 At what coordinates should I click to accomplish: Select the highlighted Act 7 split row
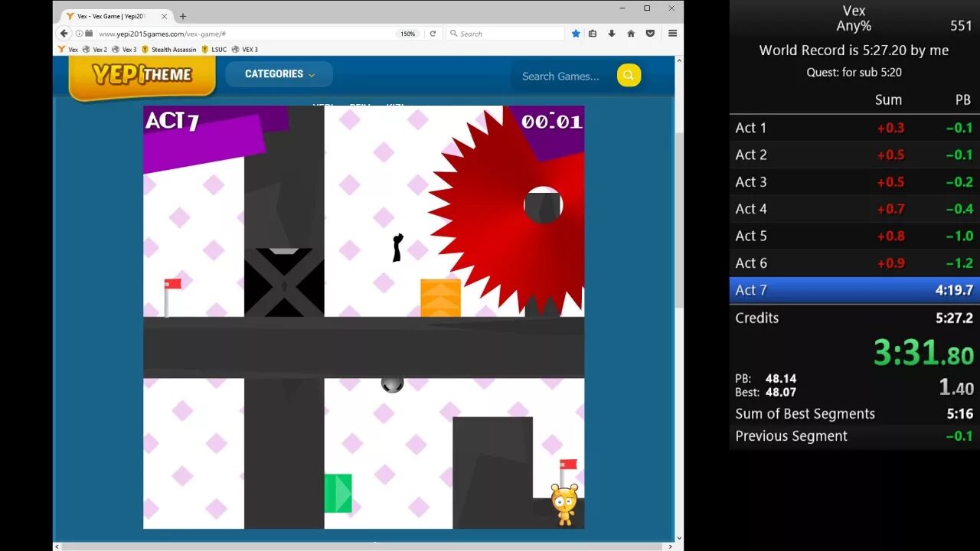coord(854,290)
